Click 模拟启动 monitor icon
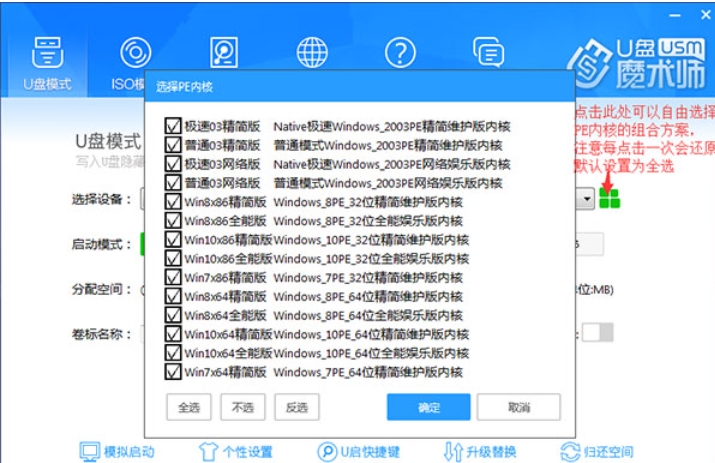 coord(89,452)
